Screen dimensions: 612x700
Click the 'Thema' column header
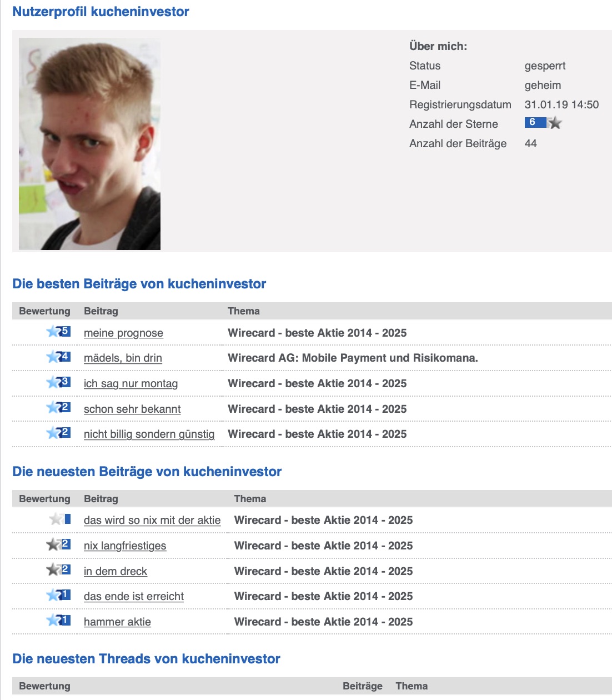pyautogui.click(x=243, y=311)
